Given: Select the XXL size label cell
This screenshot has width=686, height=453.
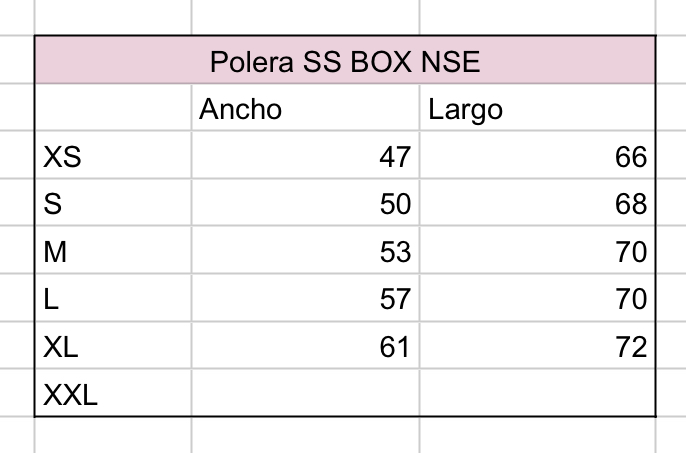Looking at the screenshot, I should click(x=113, y=395).
